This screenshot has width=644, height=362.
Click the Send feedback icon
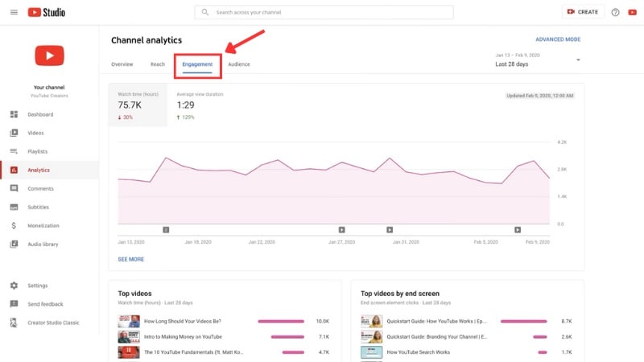click(x=14, y=304)
